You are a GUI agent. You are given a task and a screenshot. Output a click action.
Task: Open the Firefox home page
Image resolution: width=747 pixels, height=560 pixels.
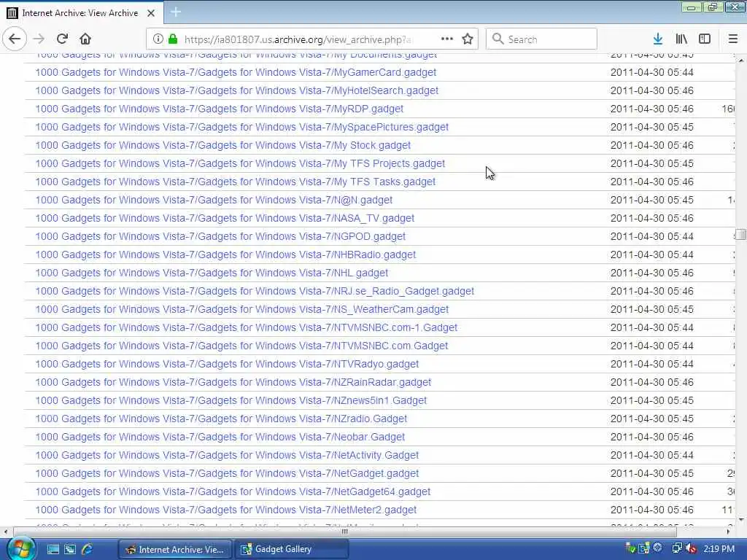[x=85, y=39]
